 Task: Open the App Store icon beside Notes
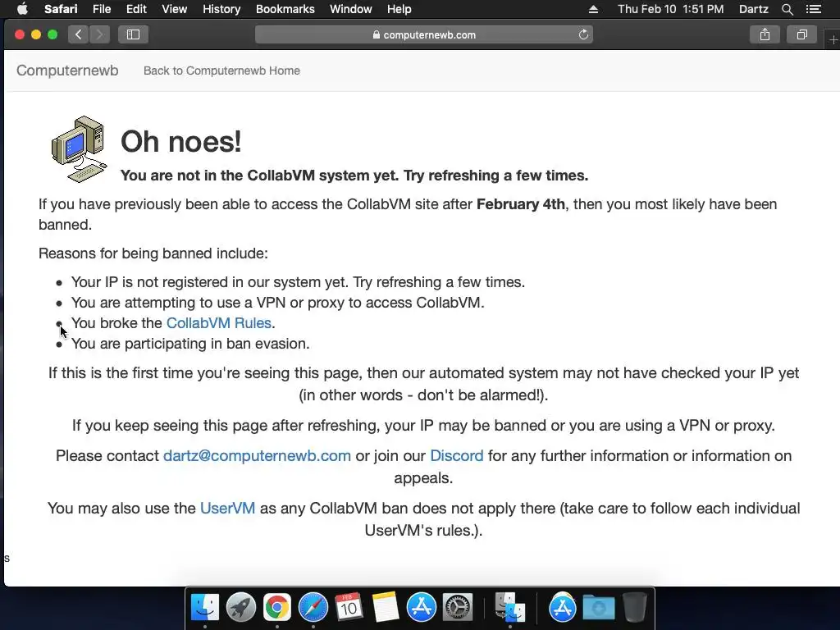tap(421, 607)
